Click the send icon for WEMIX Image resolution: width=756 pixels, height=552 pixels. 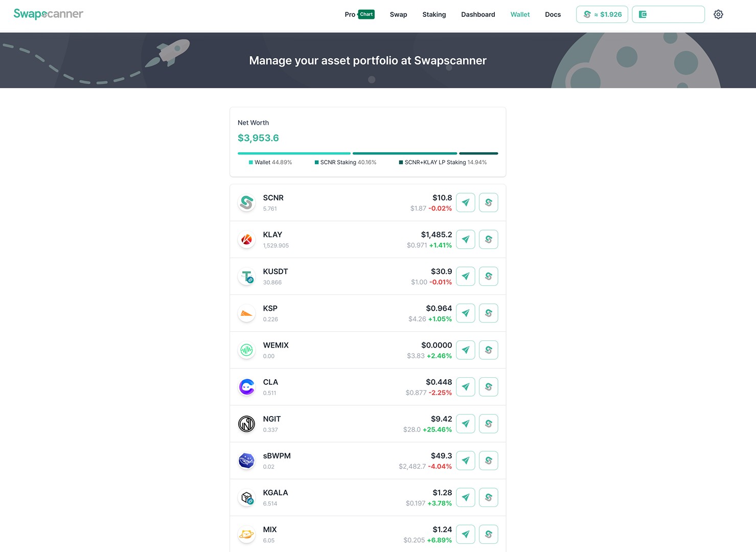pos(466,350)
